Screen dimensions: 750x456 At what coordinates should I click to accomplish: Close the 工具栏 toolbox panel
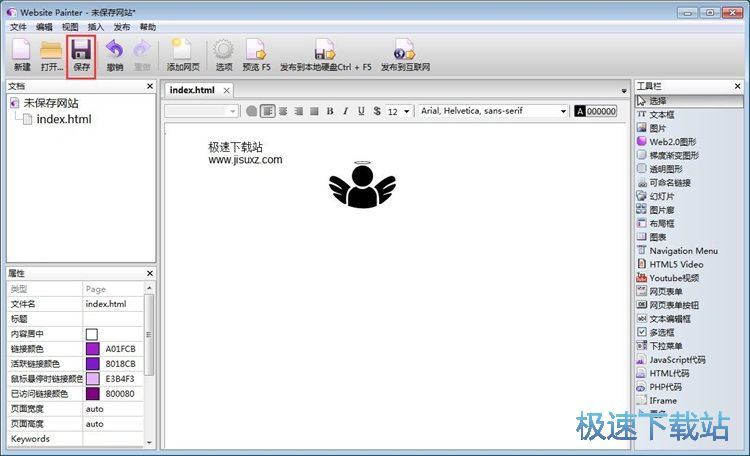[x=738, y=86]
